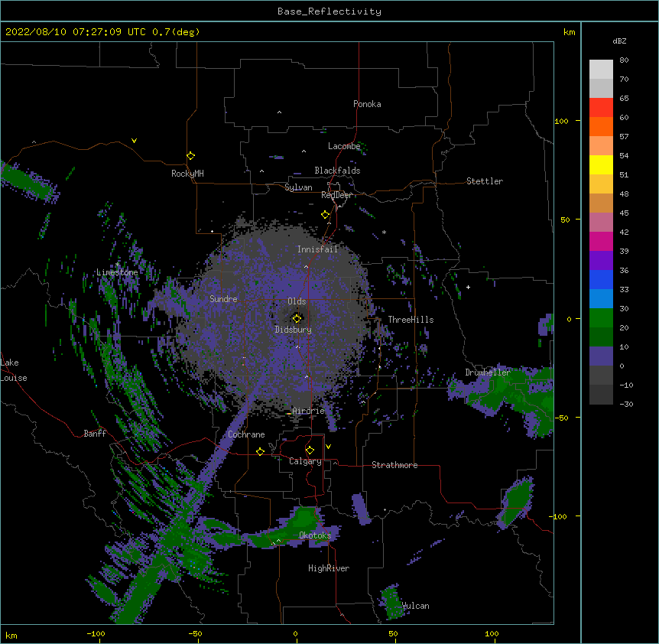
Task: Click the Ponoka town label
Action: (x=367, y=104)
